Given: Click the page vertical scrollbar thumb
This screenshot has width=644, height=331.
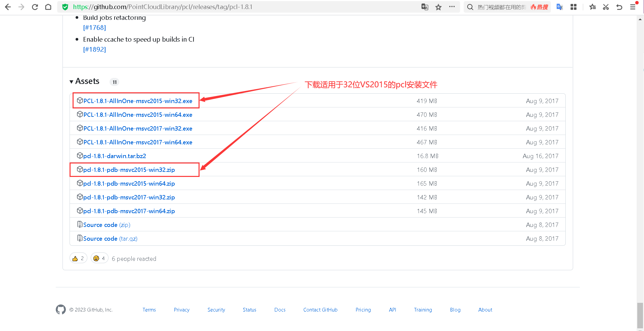Looking at the screenshot, I should 640,315.
